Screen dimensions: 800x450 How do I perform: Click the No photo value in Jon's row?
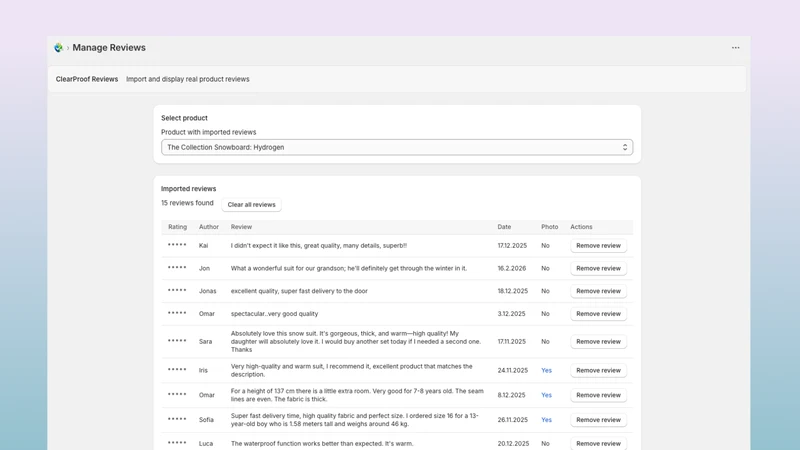click(x=545, y=268)
